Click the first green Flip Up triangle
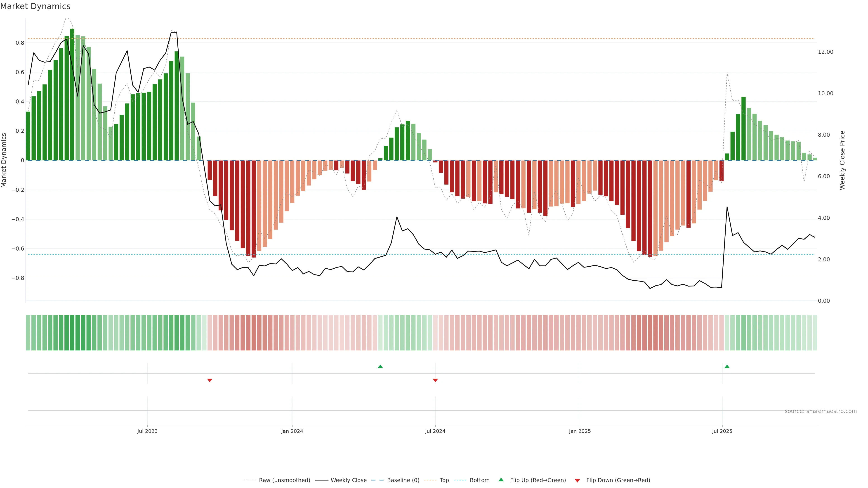The height and width of the screenshot is (488, 868). [x=380, y=366]
